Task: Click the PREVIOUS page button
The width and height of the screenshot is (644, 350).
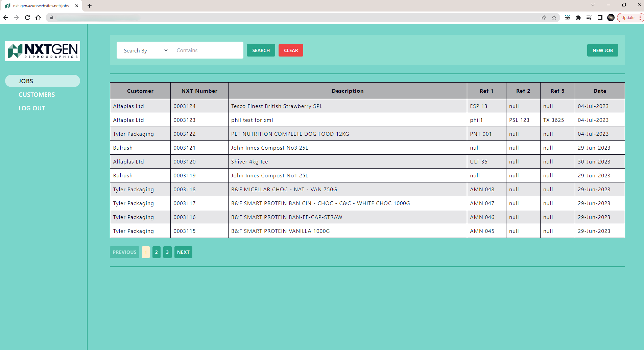Action: [x=124, y=252]
